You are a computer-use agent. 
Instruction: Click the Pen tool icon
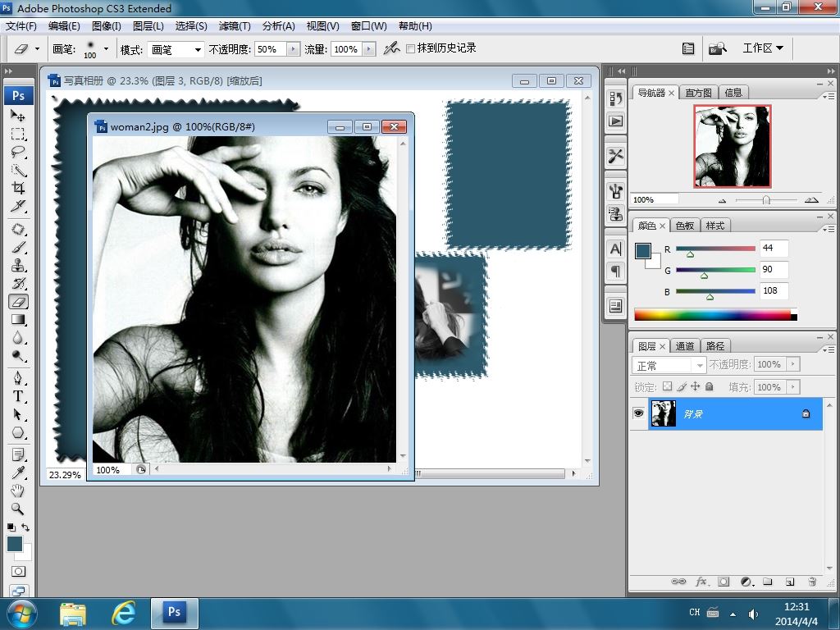[x=18, y=378]
